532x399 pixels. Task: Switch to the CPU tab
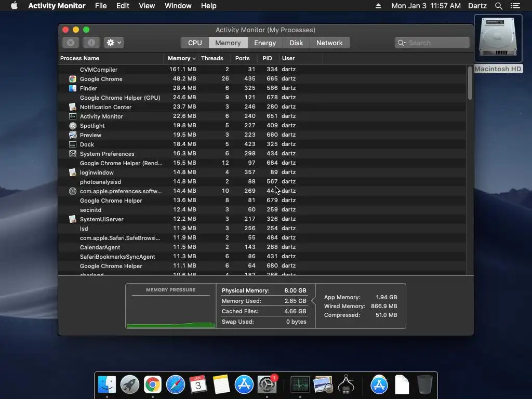(195, 43)
